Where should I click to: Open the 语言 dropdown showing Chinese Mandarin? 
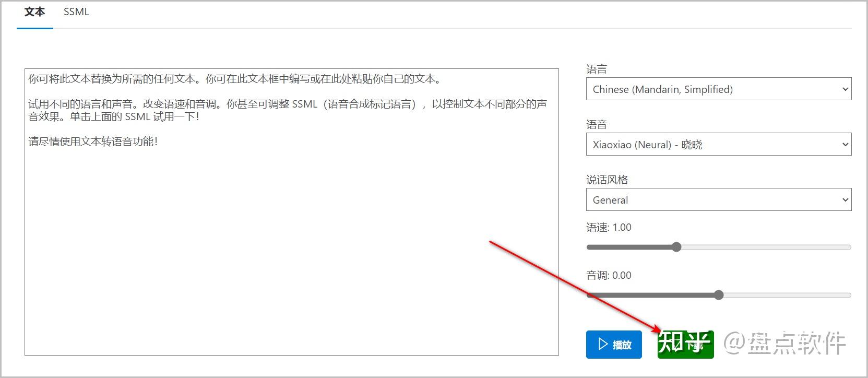click(719, 89)
